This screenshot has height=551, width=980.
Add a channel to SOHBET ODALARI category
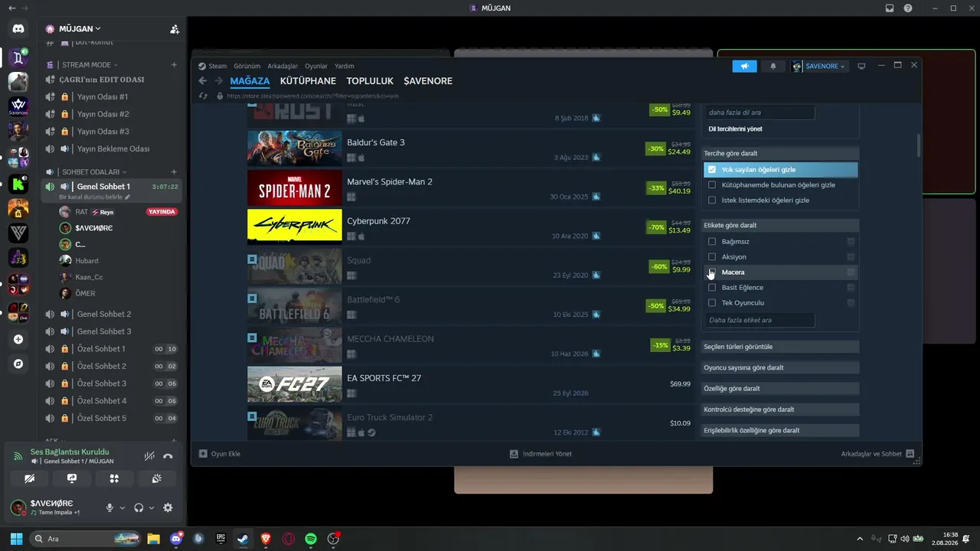[174, 172]
